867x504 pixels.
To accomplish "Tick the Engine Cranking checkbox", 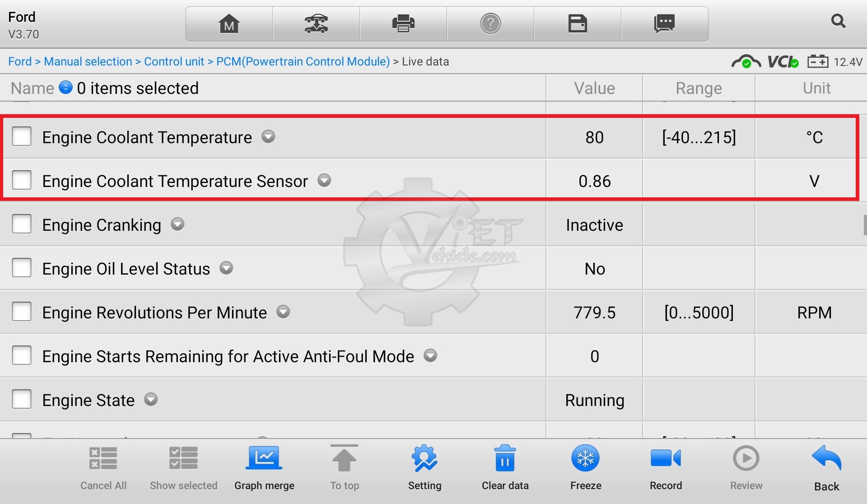I will (x=22, y=224).
